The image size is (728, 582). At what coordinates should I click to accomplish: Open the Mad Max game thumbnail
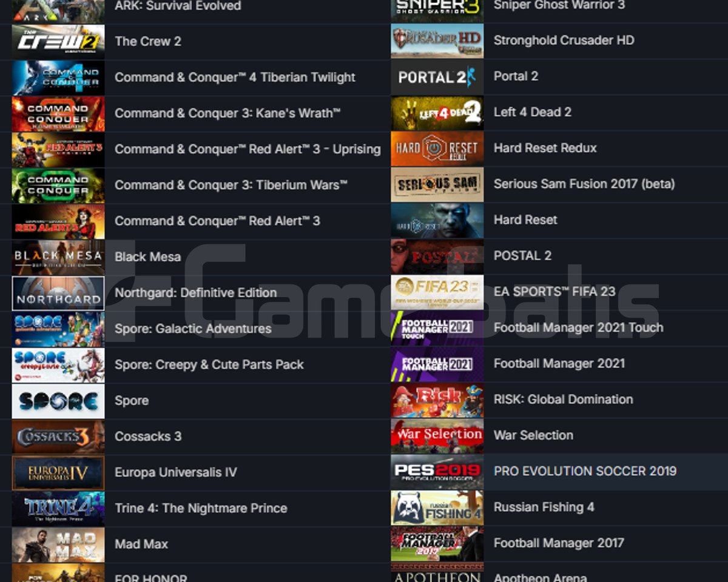[58, 544]
